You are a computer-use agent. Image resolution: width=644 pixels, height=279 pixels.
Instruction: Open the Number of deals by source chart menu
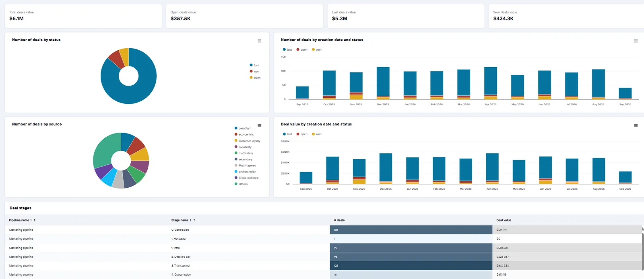(260, 125)
